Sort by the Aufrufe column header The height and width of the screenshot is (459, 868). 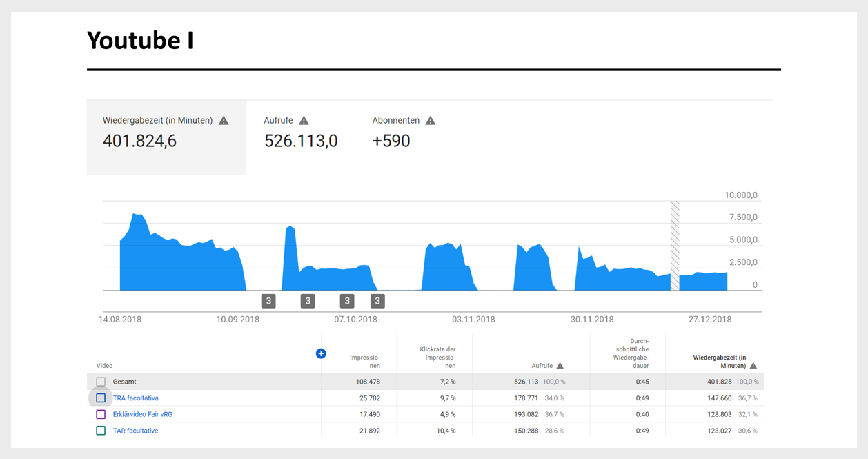coord(542,366)
